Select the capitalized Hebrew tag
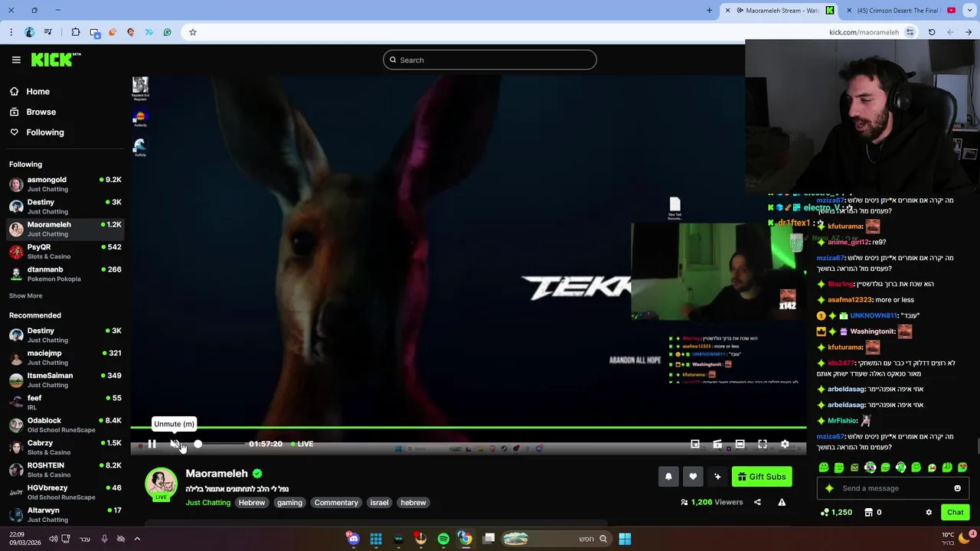 coord(251,503)
